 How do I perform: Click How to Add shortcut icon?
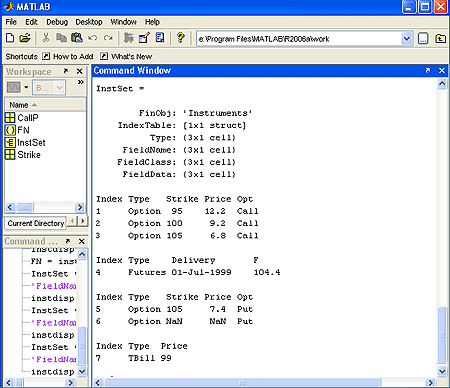(x=46, y=56)
